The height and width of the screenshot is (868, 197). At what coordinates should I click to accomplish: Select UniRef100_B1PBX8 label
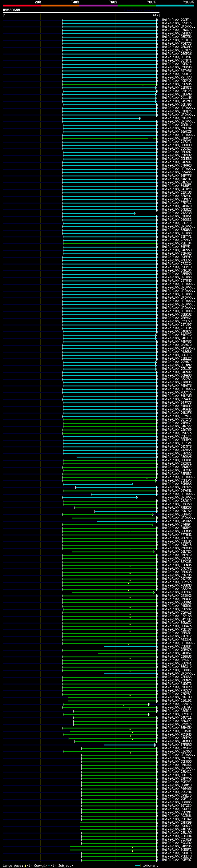pyautogui.click(x=176, y=139)
